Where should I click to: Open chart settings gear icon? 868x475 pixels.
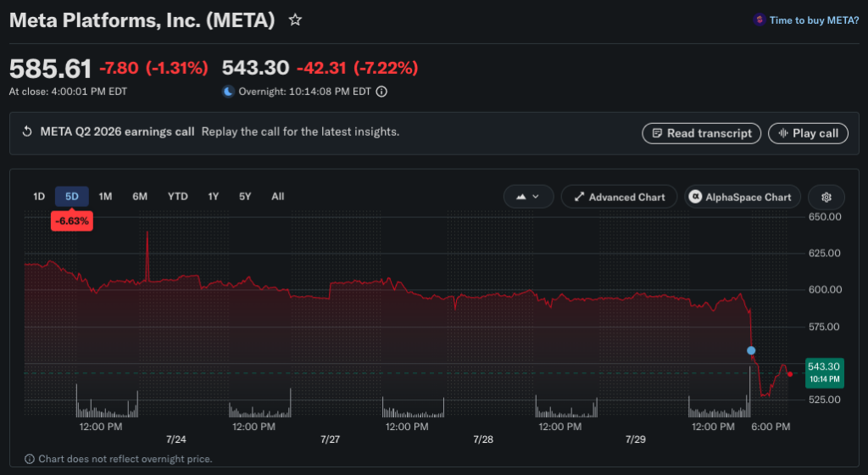coord(826,197)
